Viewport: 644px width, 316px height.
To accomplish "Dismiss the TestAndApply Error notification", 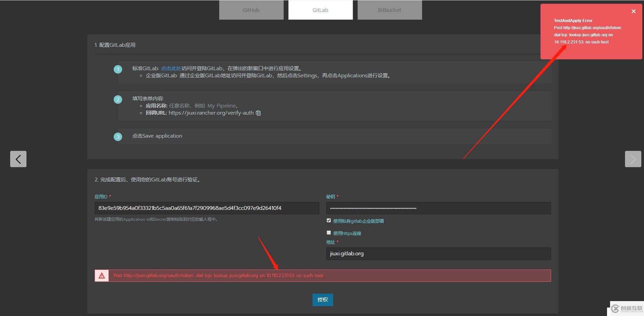I will pos(633,11).
